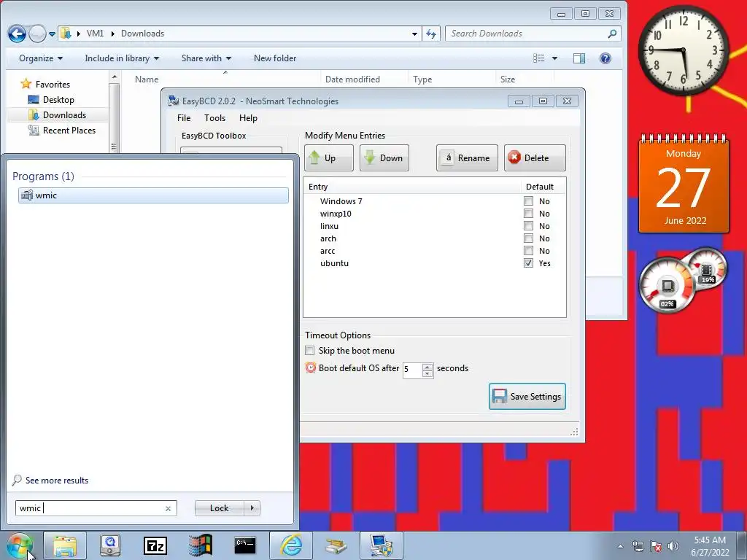Toggle default checkbox for arch
This screenshot has width=747, height=560.
(x=528, y=238)
